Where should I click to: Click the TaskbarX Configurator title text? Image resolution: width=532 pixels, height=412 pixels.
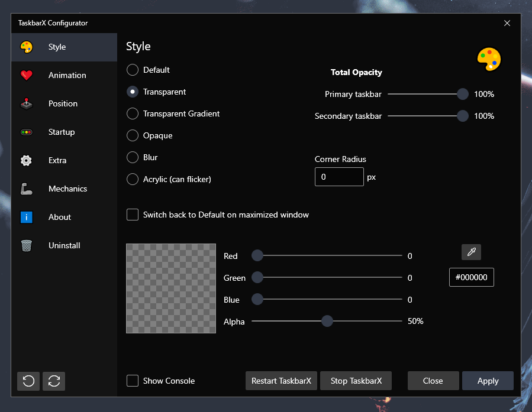[x=53, y=23]
